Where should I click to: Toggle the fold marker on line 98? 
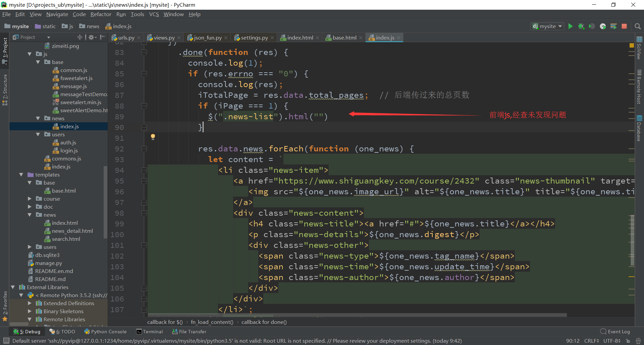pyautogui.click(x=144, y=213)
